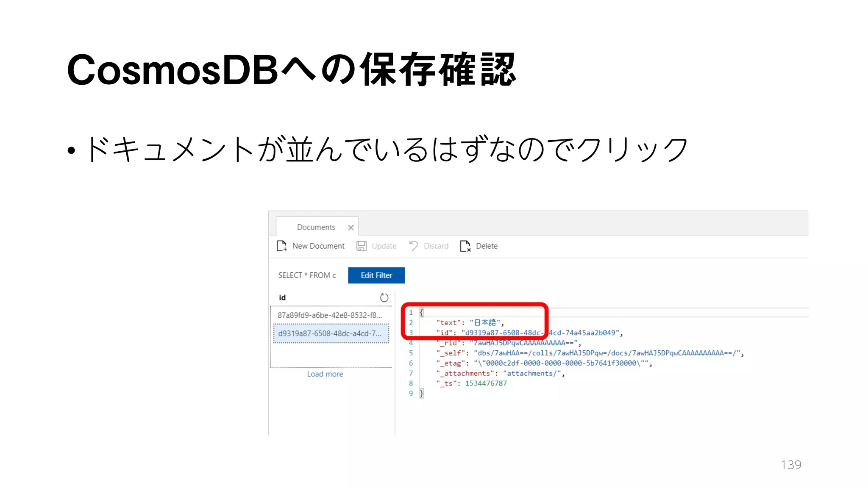Click the New Document label

pyautogui.click(x=318, y=246)
